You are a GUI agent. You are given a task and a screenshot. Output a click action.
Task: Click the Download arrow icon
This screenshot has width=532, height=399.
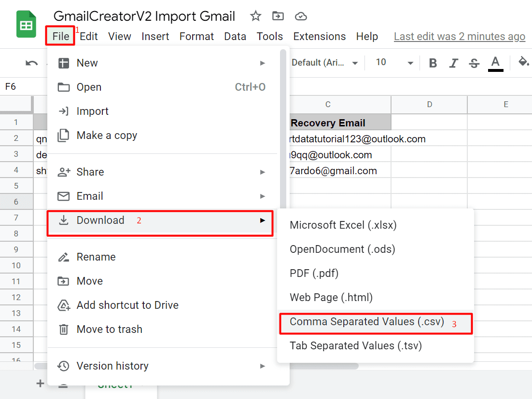pos(63,220)
